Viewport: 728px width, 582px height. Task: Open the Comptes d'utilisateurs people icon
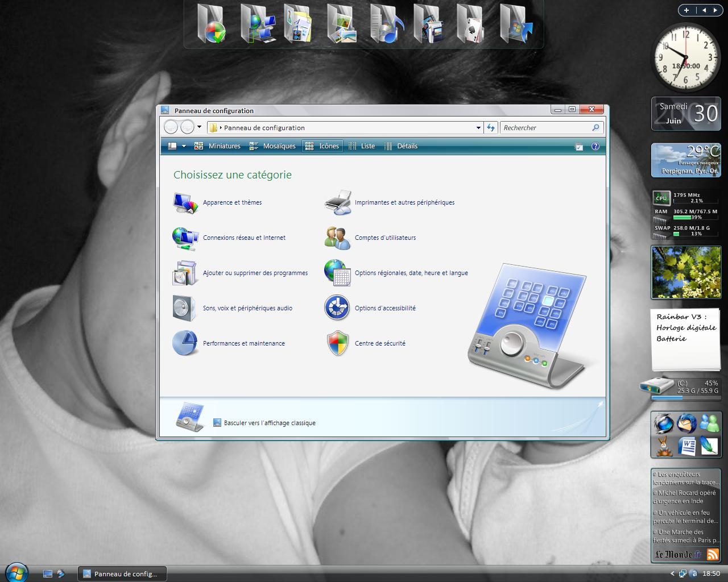[x=338, y=238]
